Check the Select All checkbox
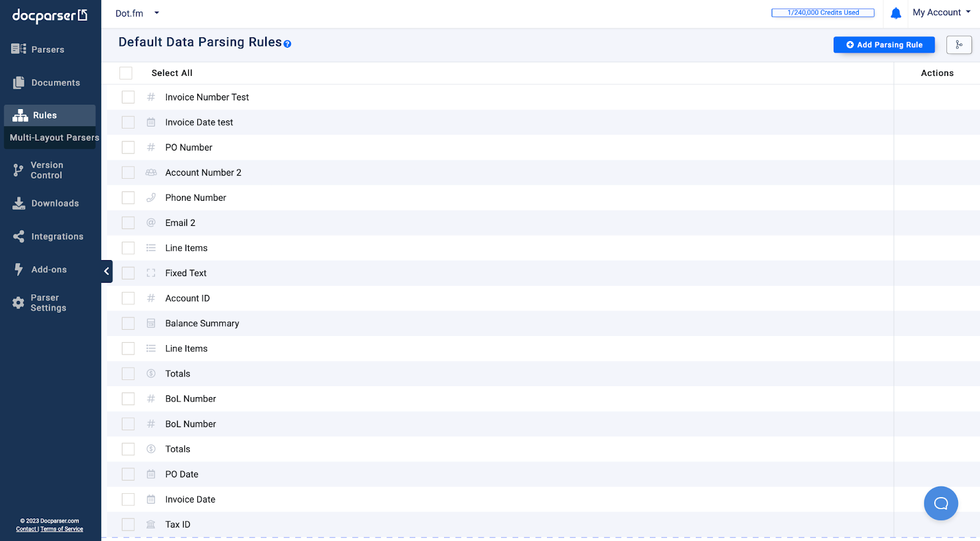The image size is (980, 541). point(126,73)
